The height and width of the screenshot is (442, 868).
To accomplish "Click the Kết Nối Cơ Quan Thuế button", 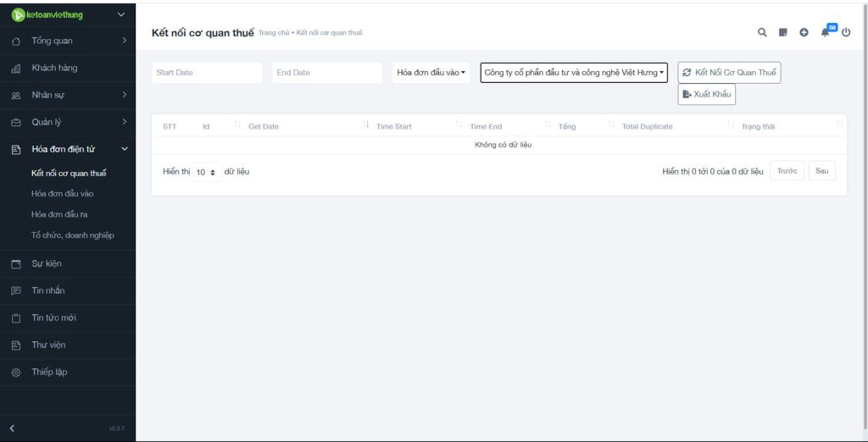I will click(x=729, y=73).
